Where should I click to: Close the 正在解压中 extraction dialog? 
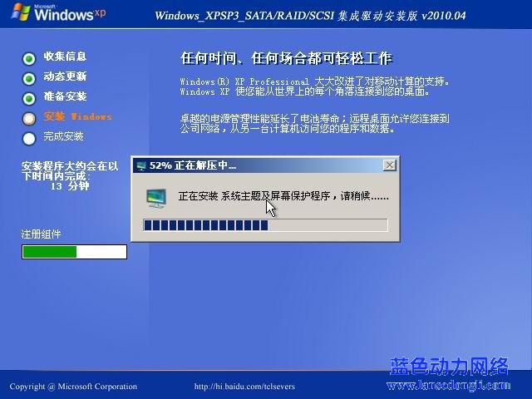click(x=389, y=165)
